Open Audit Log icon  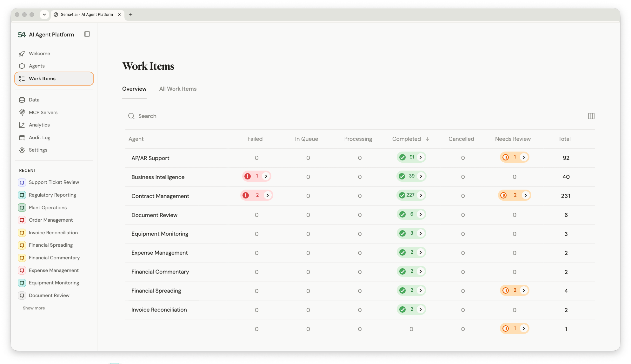coord(22,138)
